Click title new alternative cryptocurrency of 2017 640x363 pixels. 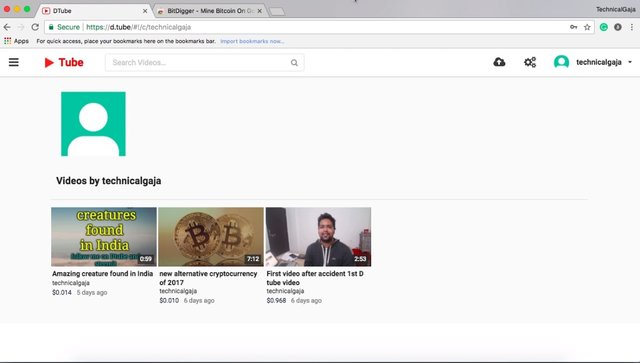[208, 278]
